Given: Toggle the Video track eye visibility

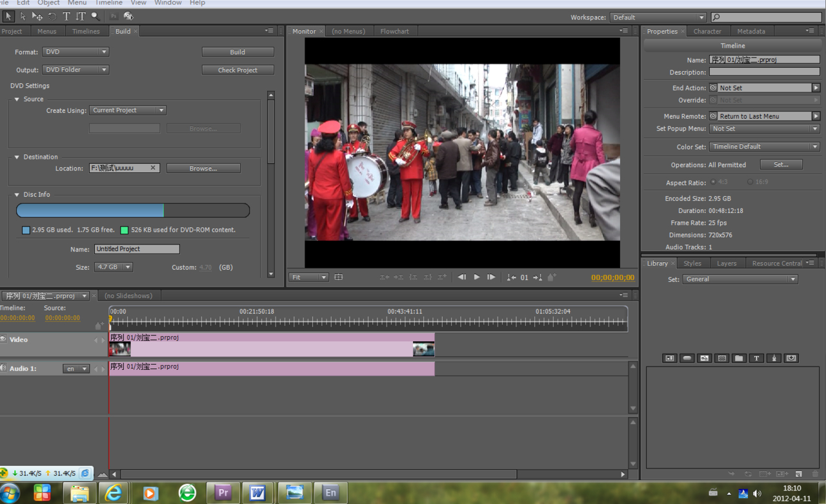Looking at the screenshot, I should click(3, 339).
